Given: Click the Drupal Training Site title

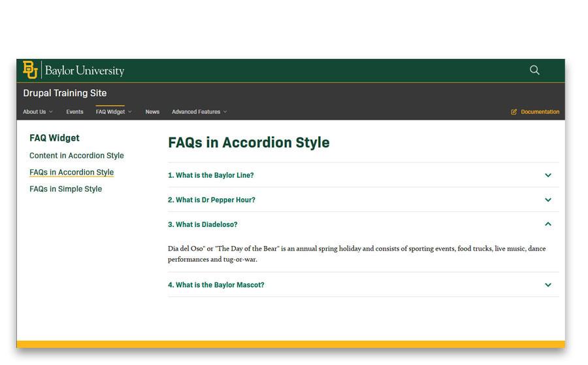Looking at the screenshot, I should tap(65, 93).
